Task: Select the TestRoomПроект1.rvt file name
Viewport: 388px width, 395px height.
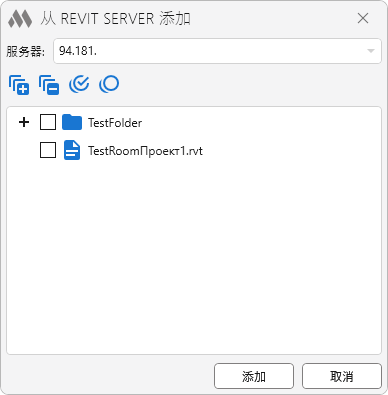Action: pyautogui.click(x=145, y=151)
